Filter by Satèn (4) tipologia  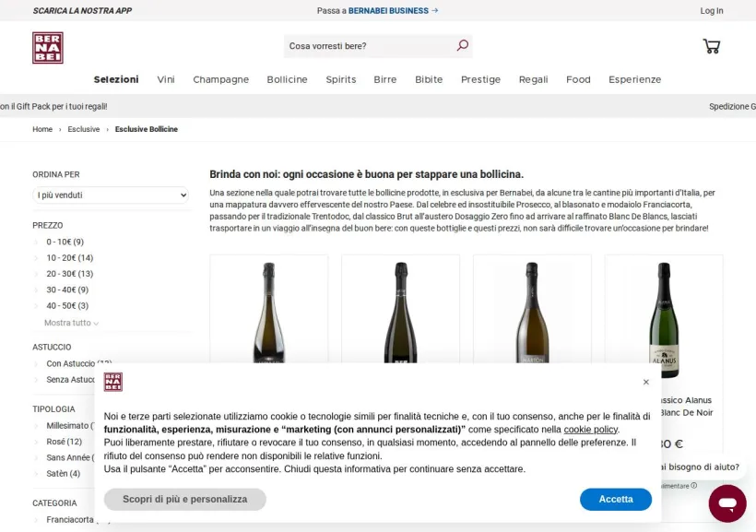click(64, 473)
